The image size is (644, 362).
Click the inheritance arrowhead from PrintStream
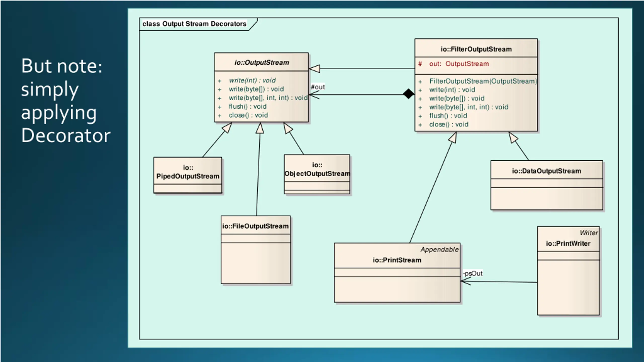pyautogui.click(x=453, y=137)
